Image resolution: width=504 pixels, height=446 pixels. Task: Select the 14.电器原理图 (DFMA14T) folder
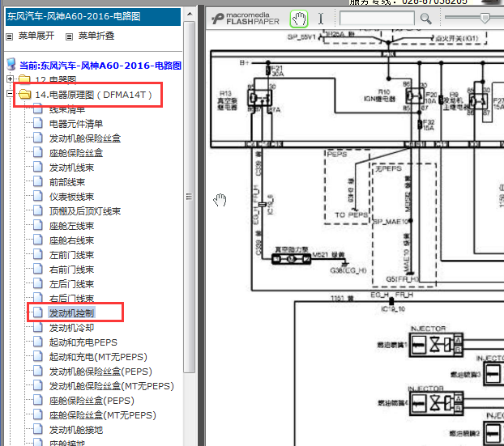(x=93, y=95)
